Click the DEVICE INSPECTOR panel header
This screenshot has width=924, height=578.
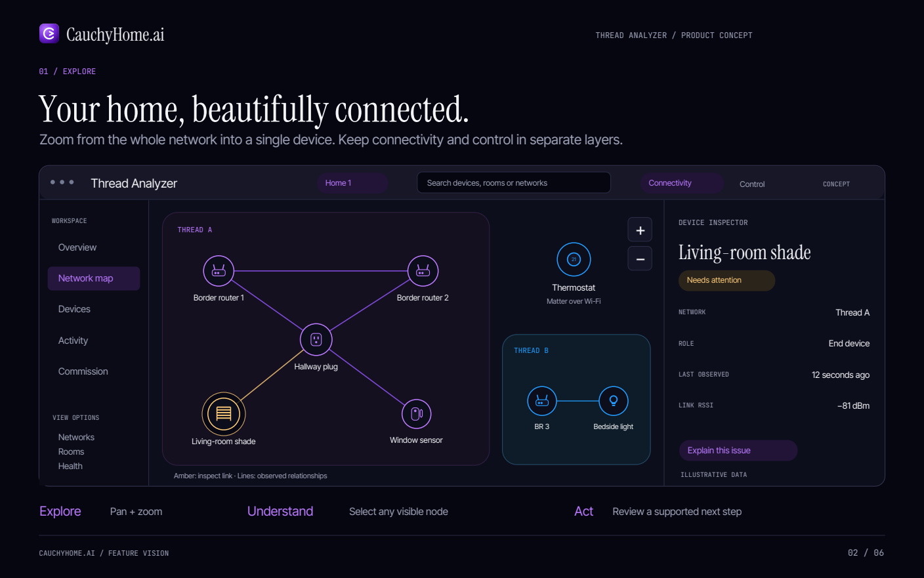713,223
